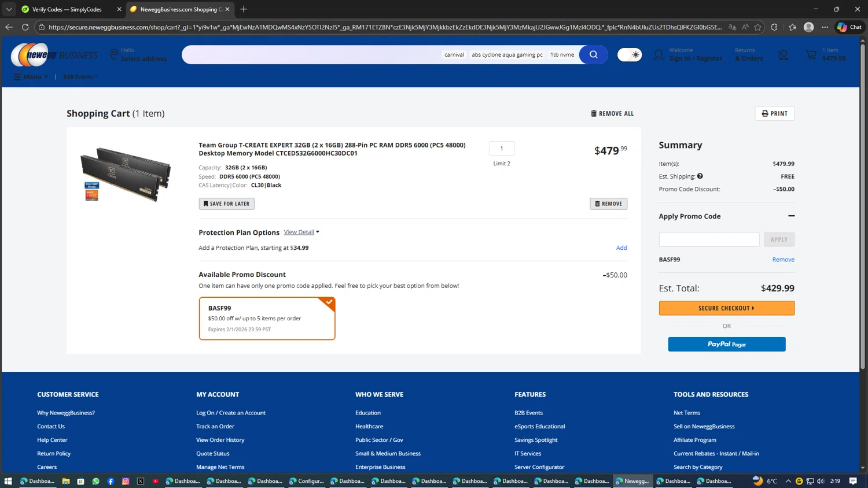The height and width of the screenshot is (488, 868).
Task: Open the Team Group T-CREATE EXPERT product title
Action: click(x=332, y=149)
